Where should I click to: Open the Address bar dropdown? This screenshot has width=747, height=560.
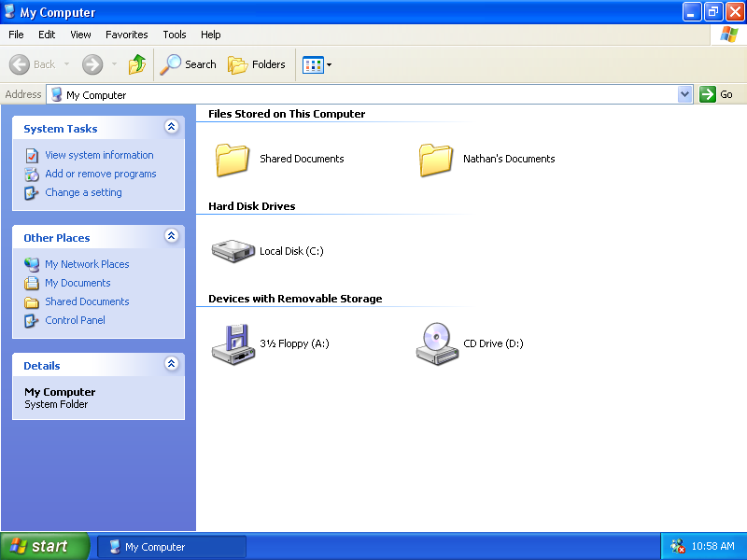(684, 94)
